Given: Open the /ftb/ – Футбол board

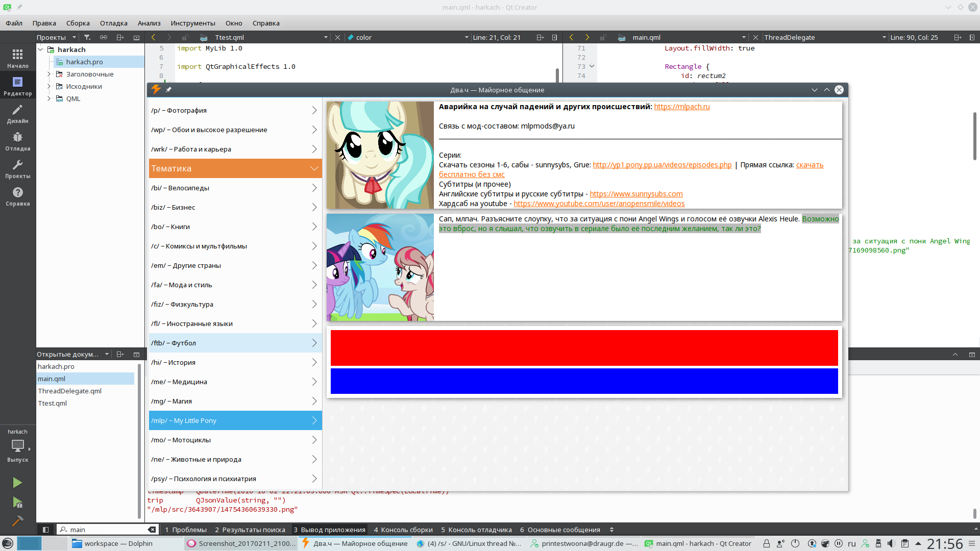Looking at the screenshot, I should 235,343.
